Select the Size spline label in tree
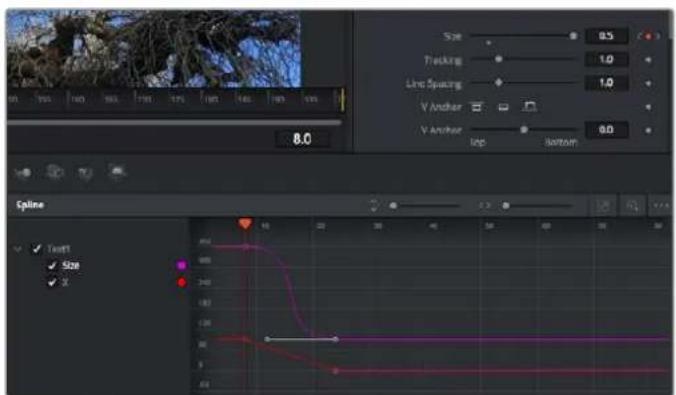This screenshot has height=395, width=676. coord(71,265)
